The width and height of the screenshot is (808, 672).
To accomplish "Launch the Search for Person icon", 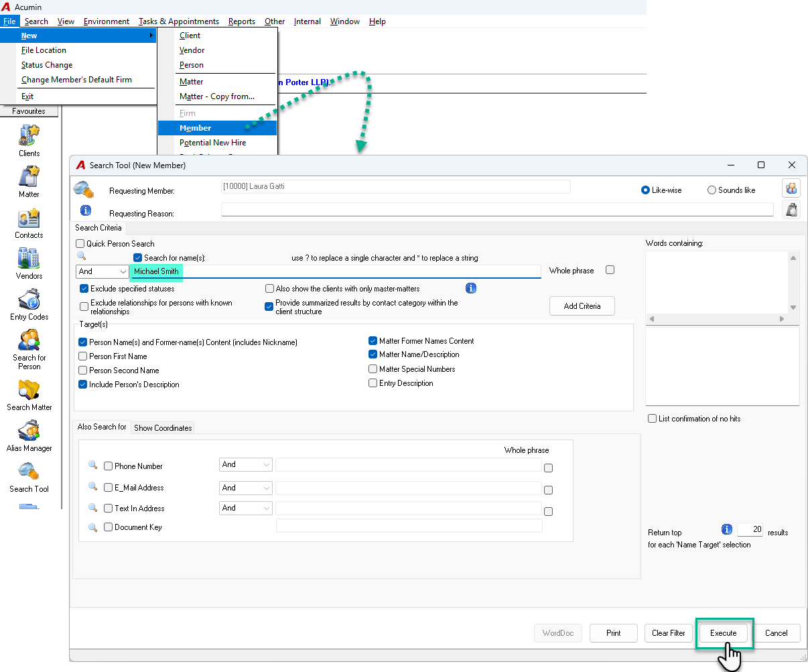I will [x=29, y=340].
